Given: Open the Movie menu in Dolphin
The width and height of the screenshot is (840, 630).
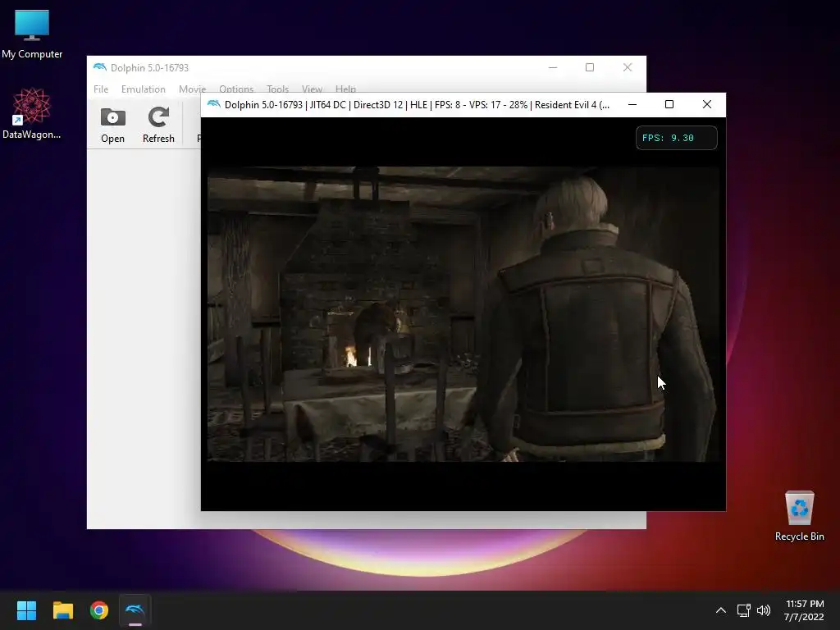Looking at the screenshot, I should point(192,89).
